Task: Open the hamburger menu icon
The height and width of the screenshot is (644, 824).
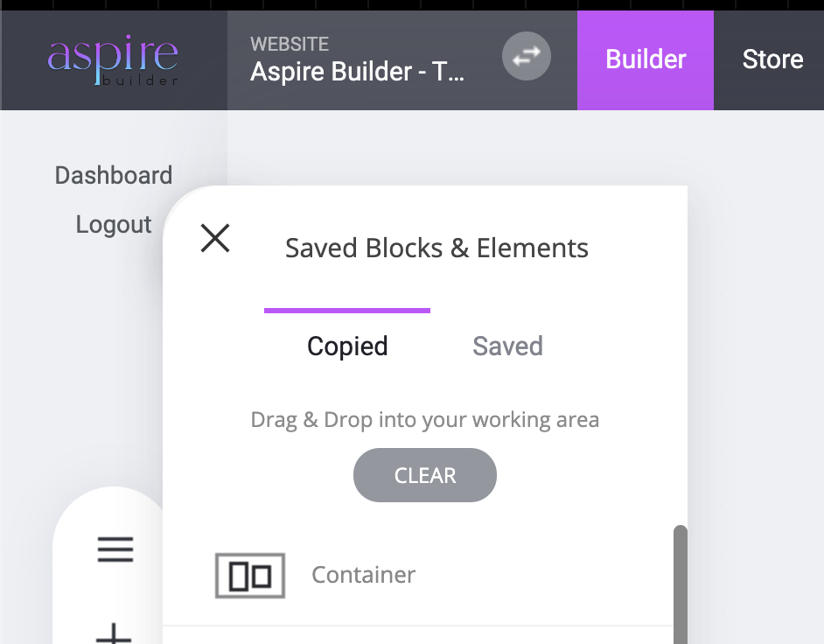Action: (115, 549)
